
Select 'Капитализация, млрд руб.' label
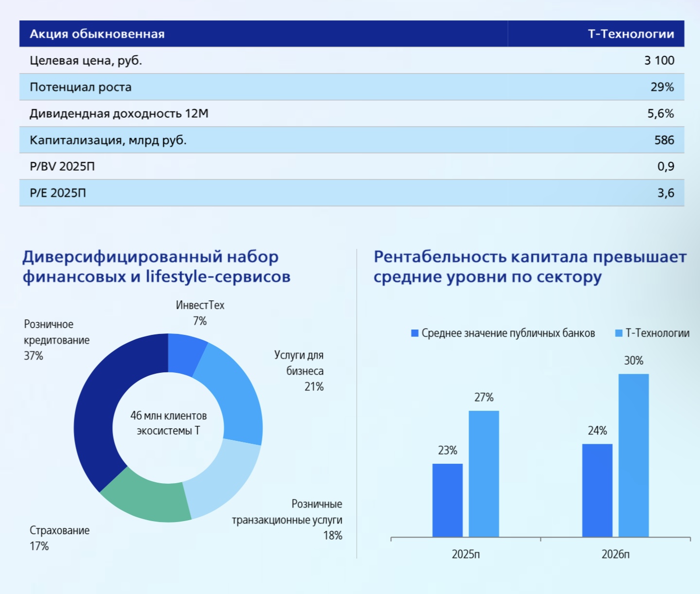(x=108, y=140)
